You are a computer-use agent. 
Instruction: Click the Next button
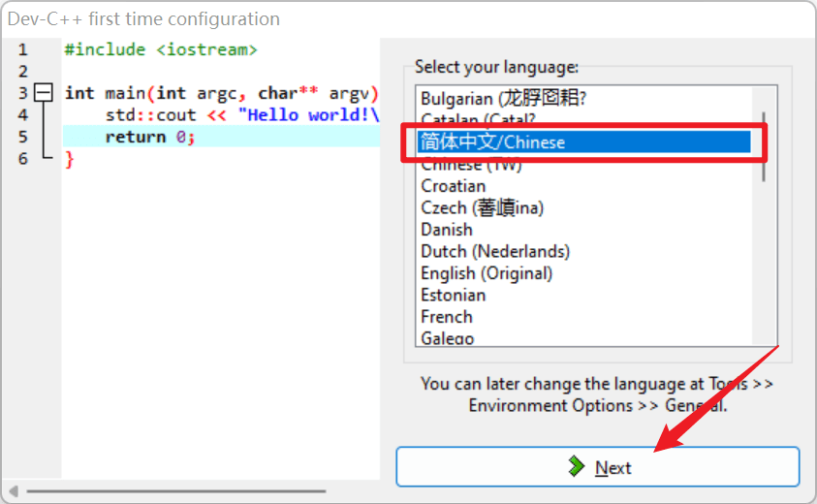click(597, 467)
